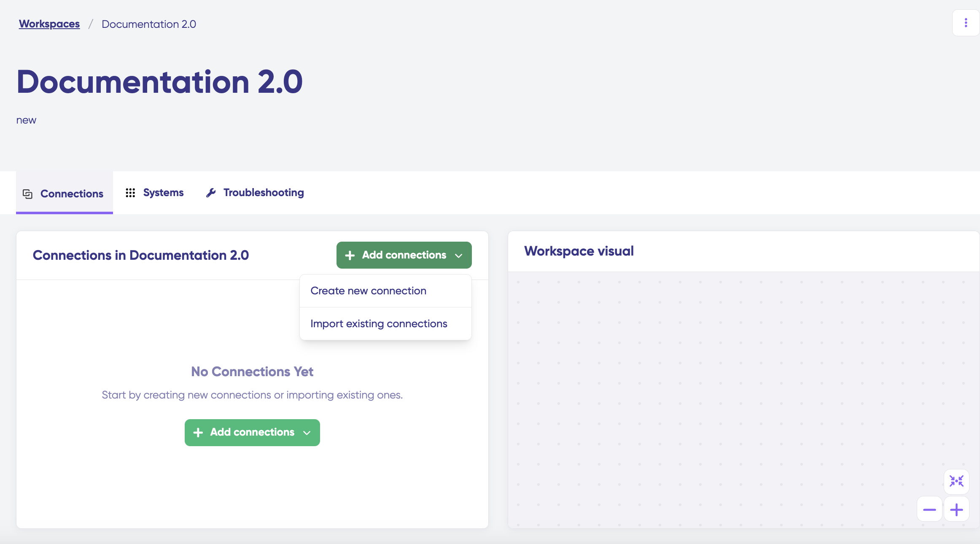This screenshot has width=980, height=544.
Task: Click the plus icon on bottom Add connections
Action: pyautogui.click(x=198, y=432)
